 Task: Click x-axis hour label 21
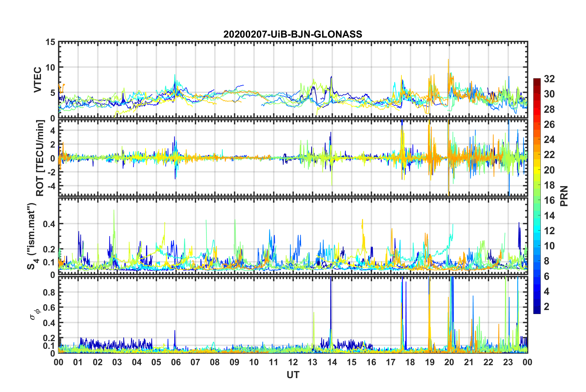(x=469, y=362)
